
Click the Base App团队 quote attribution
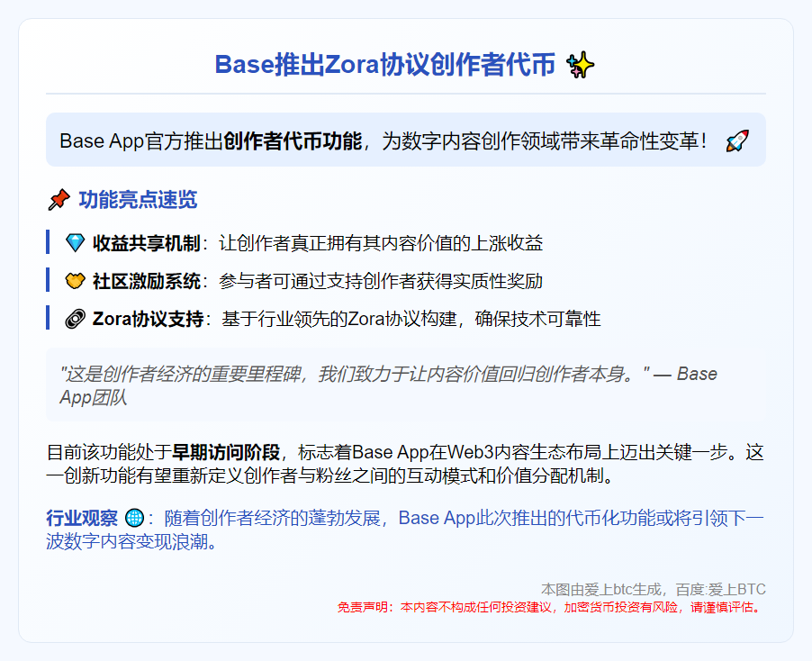tap(93, 397)
